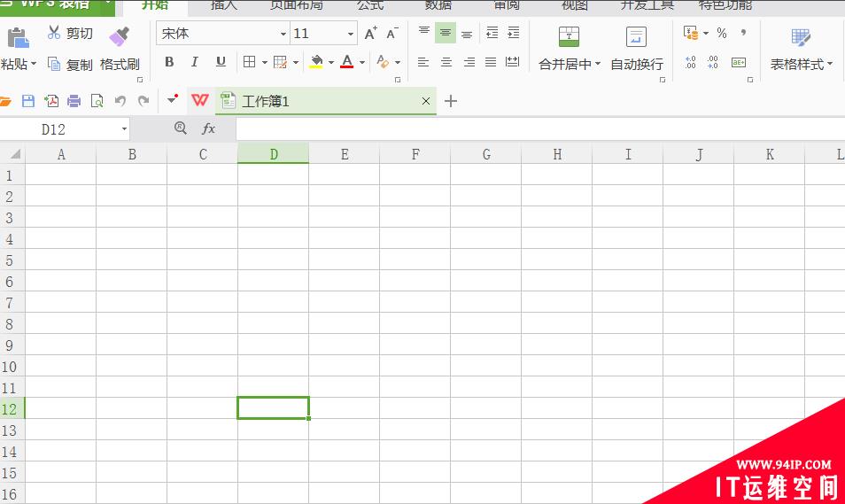Toggle center horizontal alignment
Image resolution: width=845 pixels, height=504 pixels.
click(446, 62)
